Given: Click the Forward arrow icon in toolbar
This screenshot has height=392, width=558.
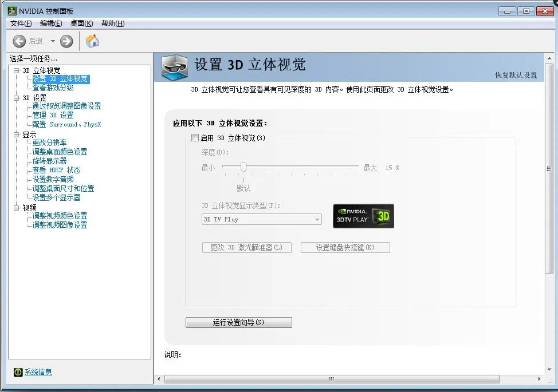Looking at the screenshot, I should (66, 41).
